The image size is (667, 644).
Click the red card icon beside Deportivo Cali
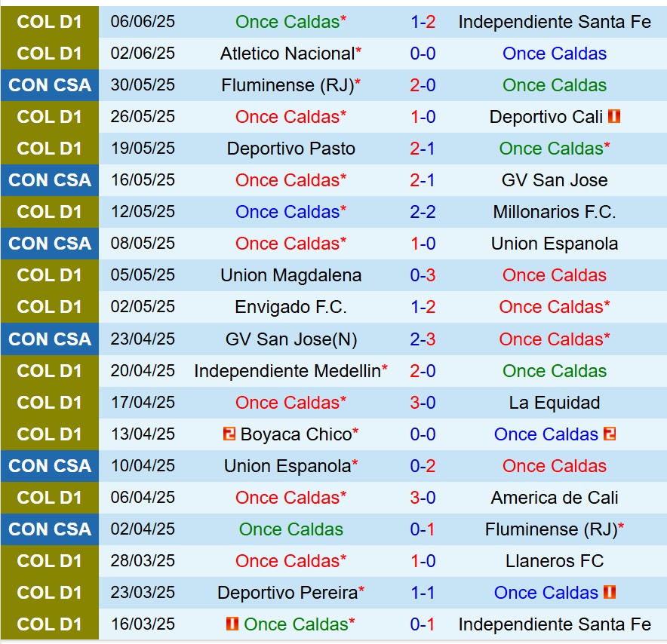coord(613,117)
